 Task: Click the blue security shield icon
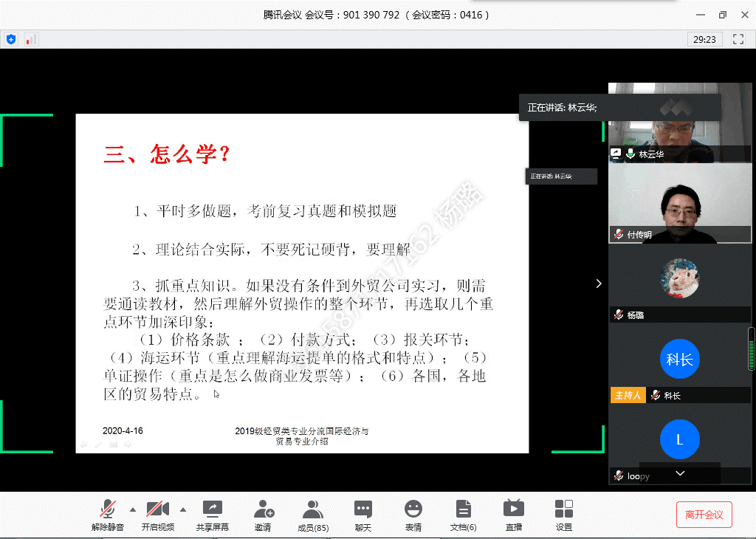[x=11, y=39]
